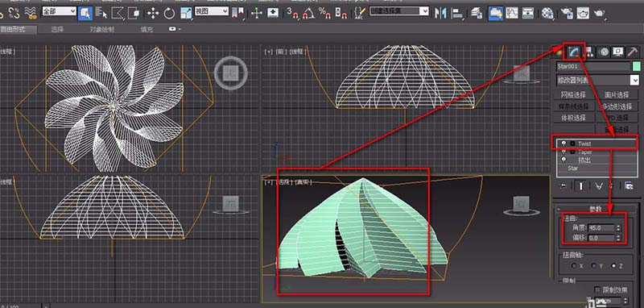644x308 pixels.
Task: Toggle Show End Result icon
Action: coord(580,186)
